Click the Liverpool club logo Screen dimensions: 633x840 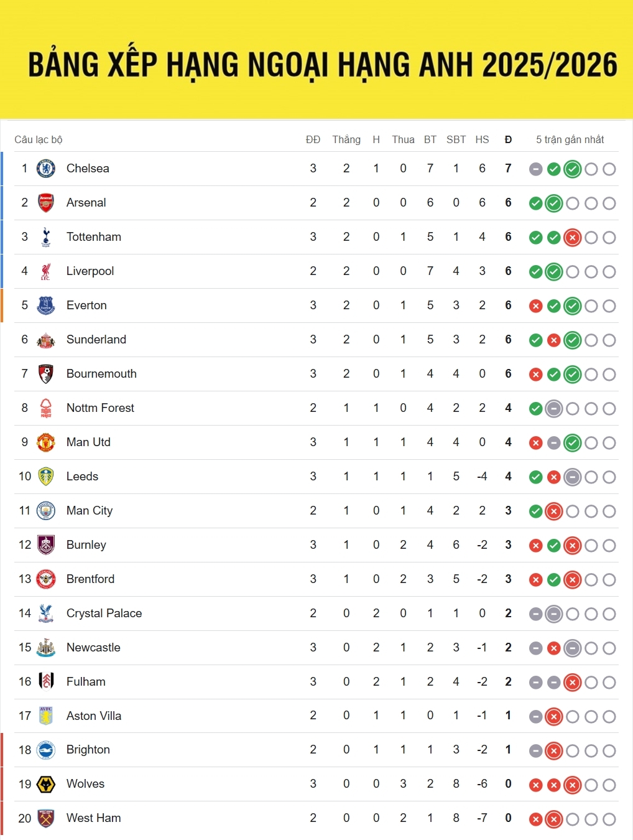pos(46,271)
